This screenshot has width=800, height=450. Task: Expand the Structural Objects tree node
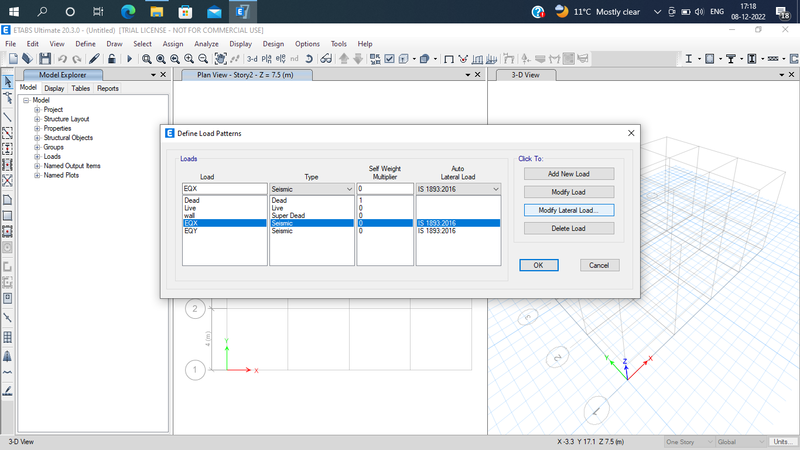click(37, 138)
